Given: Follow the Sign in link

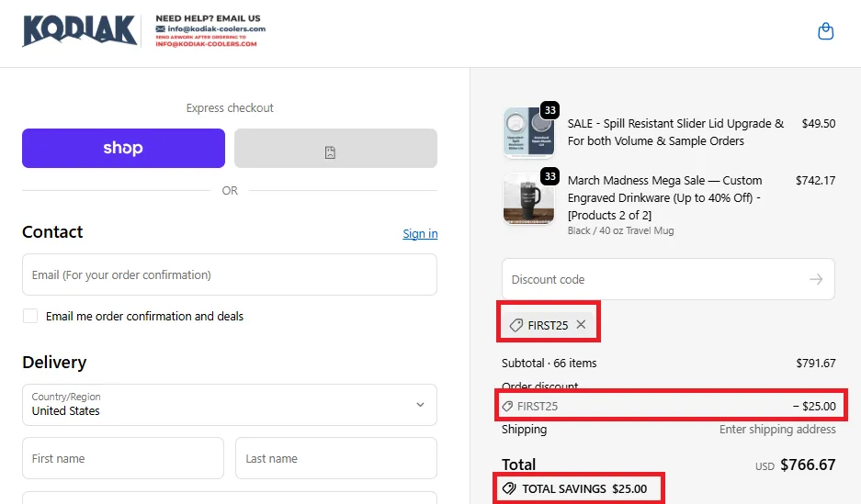Looking at the screenshot, I should pyautogui.click(x=420, y=233).
